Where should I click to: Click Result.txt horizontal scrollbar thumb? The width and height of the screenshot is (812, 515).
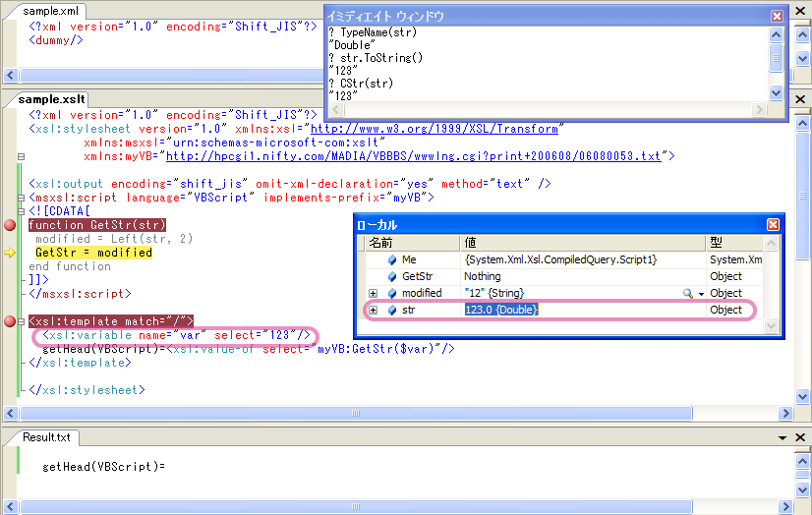356,506
